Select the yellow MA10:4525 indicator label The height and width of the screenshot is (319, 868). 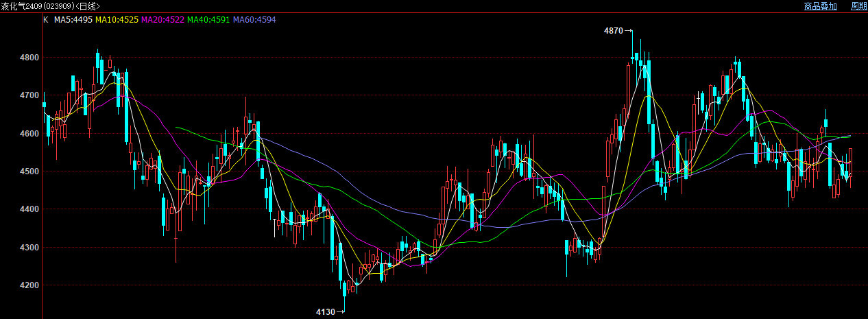116,20
